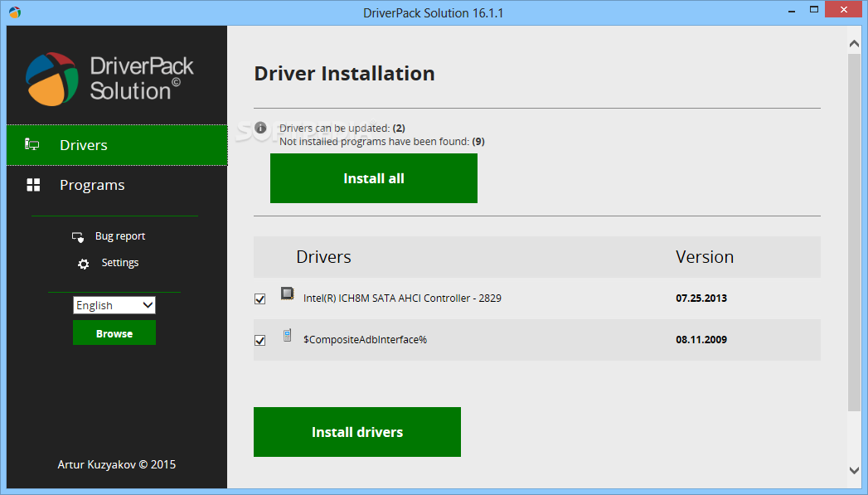The height and width of the screenshot is (495, 868).
Task: Click the Driver Installation heading
Action: [x=344, y=74]
